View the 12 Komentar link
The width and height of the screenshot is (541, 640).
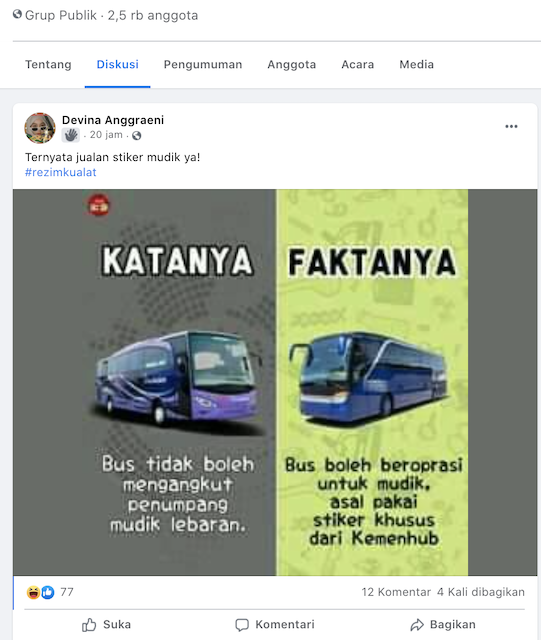coord(396,592)
